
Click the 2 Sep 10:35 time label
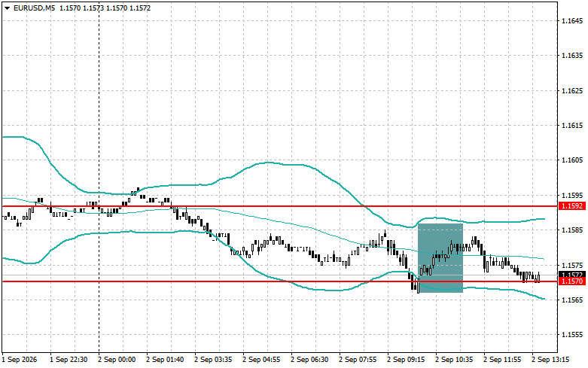(x=454, y=360)
